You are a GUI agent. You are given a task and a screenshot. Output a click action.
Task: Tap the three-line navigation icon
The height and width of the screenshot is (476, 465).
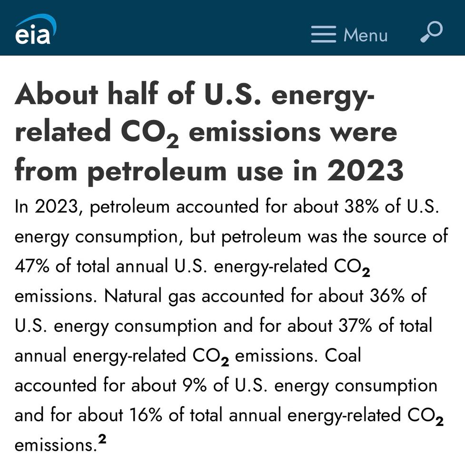pyautogui.click(x=323, y=35)
